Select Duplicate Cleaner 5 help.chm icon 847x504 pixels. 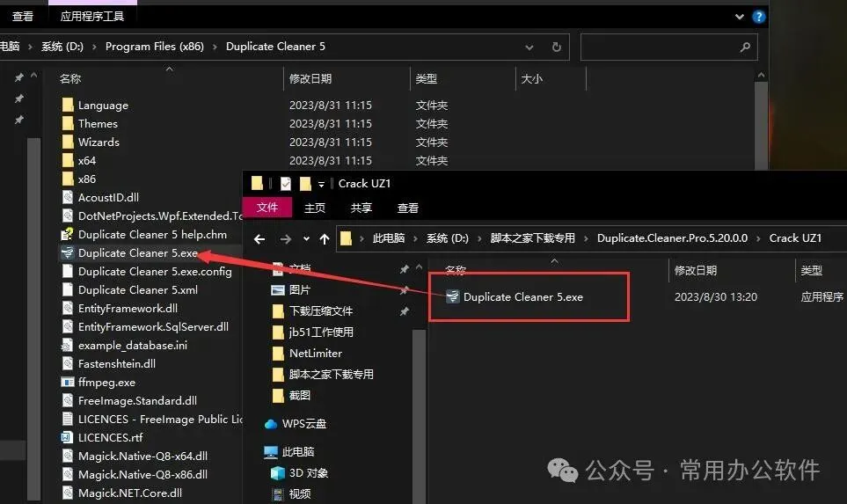click(68, 234)
